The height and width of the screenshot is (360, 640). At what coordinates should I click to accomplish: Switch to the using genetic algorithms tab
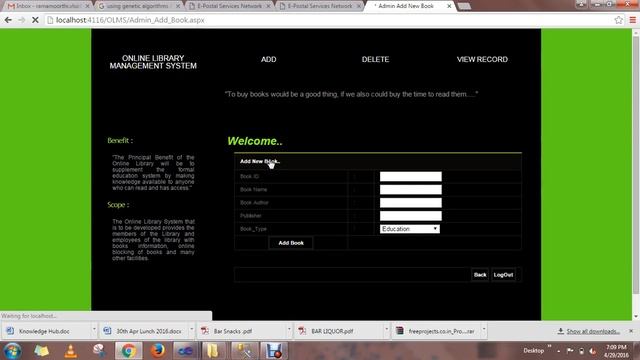pos(138,6)
